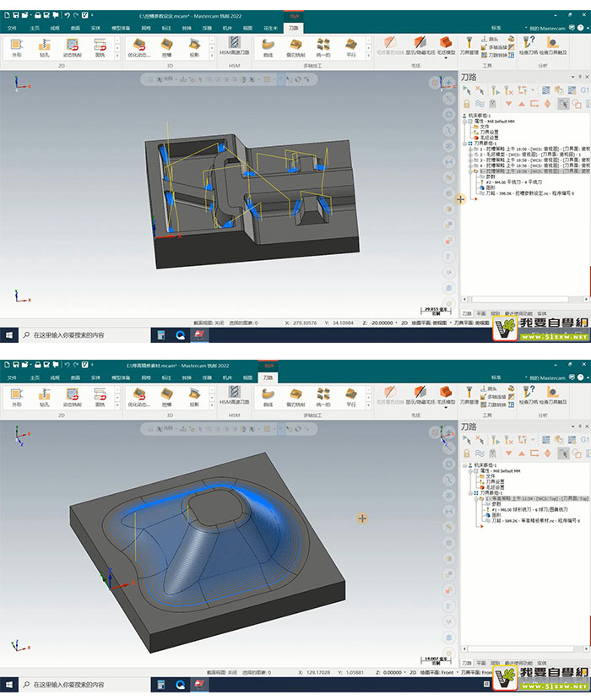The image size is (591, 700).
Task: Click 毛坯模型 stock model in bottom window
Action: [446, 395]
